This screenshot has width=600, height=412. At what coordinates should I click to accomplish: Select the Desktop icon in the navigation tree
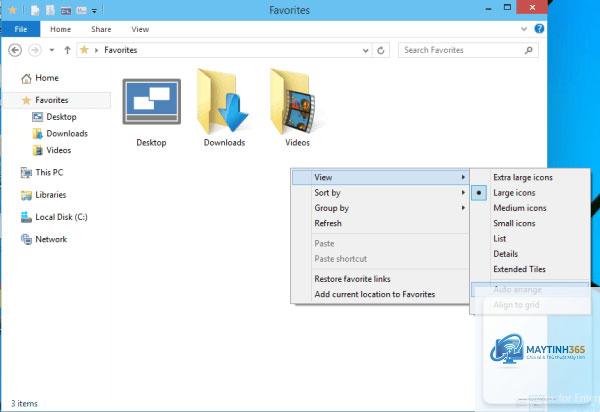[37, 117]
